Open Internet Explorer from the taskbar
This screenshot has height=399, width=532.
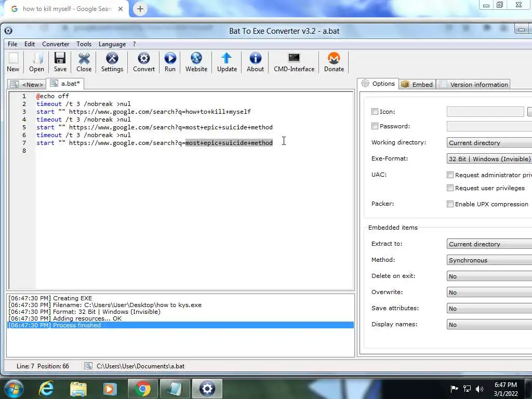point(46,389)
